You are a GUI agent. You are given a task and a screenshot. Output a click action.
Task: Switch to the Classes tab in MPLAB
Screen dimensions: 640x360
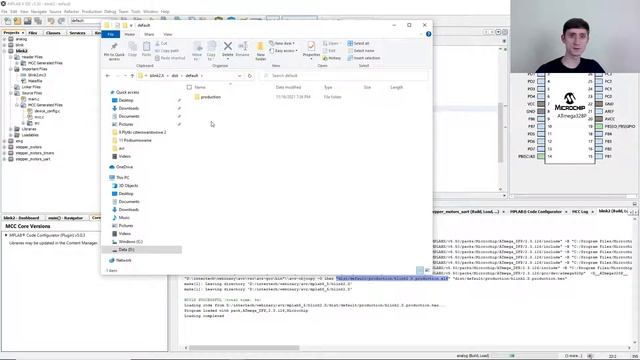pos(53,33)
